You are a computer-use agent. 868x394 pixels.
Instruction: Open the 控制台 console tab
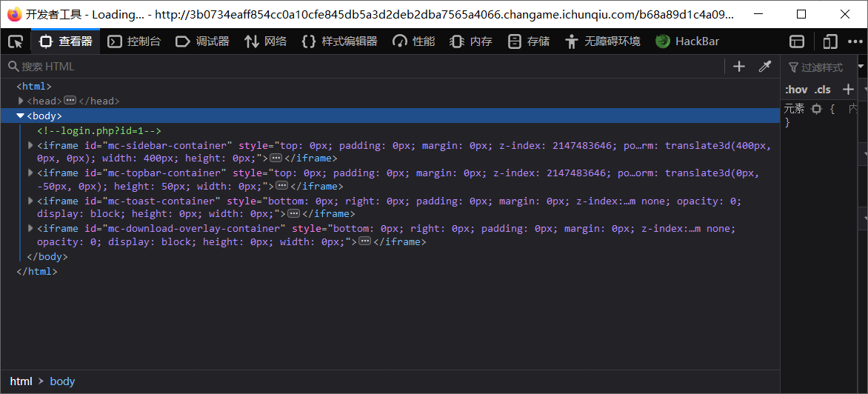click(x=134, y=41)
